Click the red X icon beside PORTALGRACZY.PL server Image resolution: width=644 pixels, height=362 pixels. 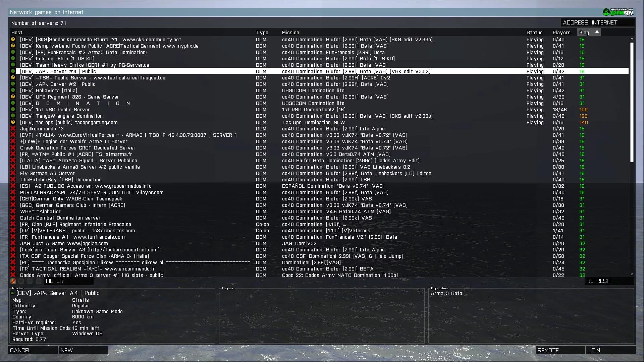click(13, 192)
